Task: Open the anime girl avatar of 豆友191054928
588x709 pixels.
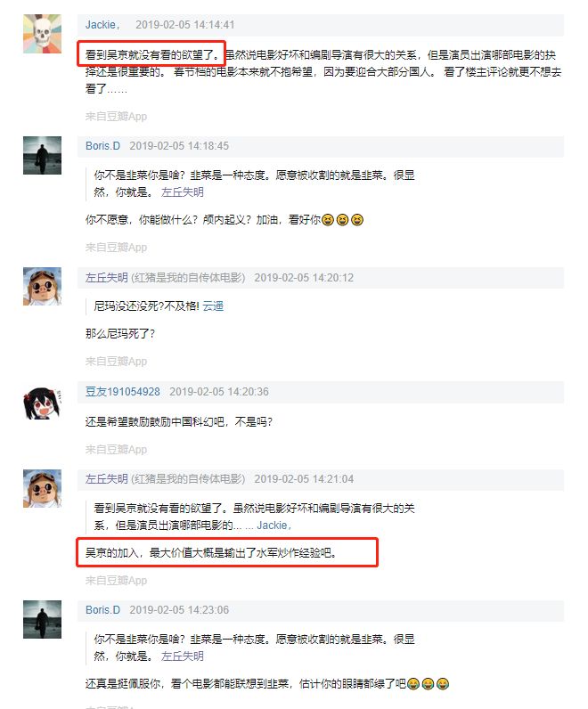Action: [42, 403]
